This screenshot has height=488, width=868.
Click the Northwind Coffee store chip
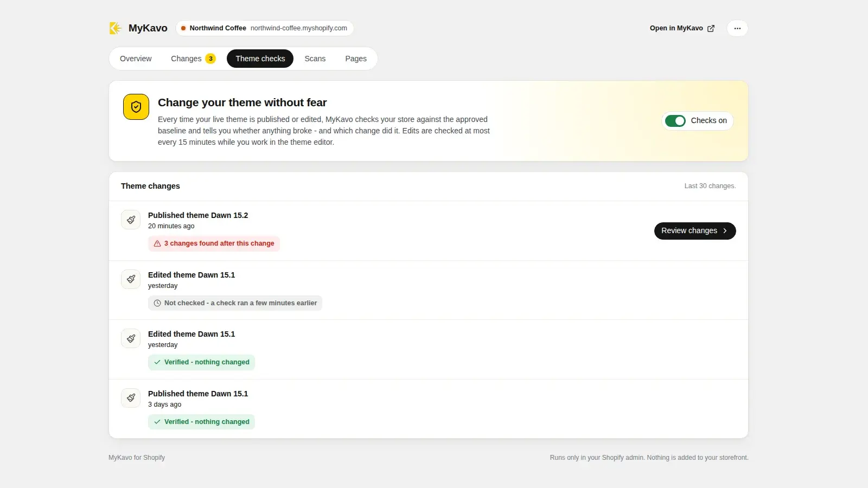(x=265, y=28)
